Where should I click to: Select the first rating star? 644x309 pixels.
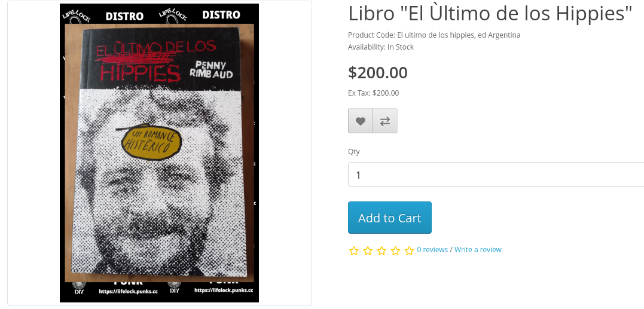point(353,250)
